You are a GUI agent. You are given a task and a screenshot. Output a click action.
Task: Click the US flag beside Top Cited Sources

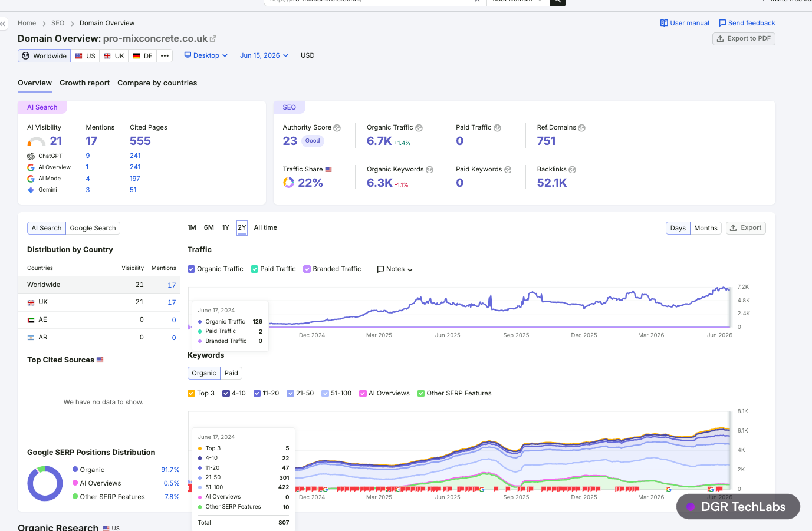tap(100, 360)
